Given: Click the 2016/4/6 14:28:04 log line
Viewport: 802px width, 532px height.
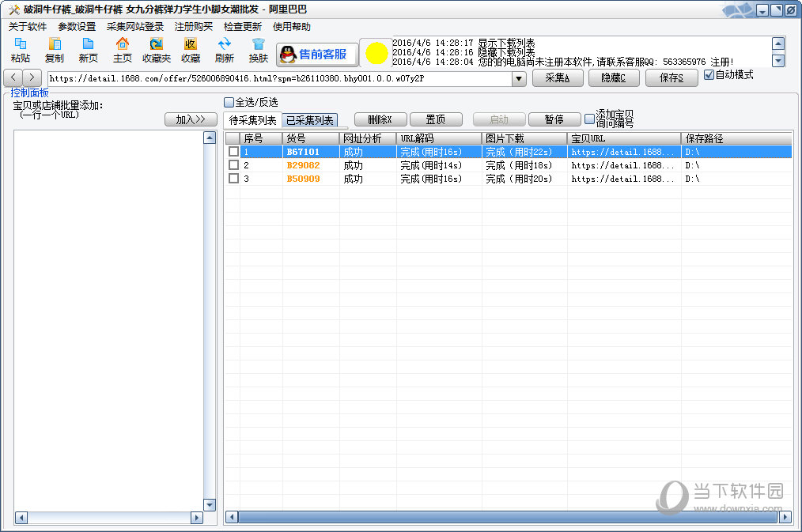Looking at the screenshot, I should click(563, 62).
